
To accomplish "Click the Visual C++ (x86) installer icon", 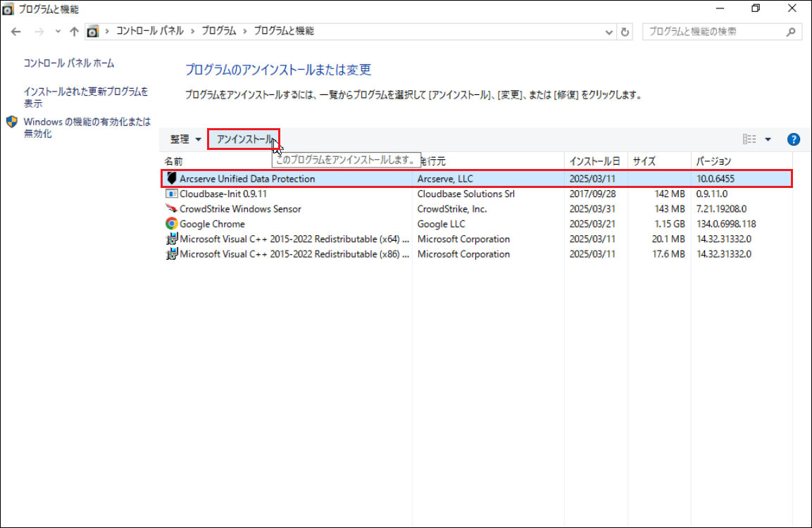I will [x=171, y=253].
